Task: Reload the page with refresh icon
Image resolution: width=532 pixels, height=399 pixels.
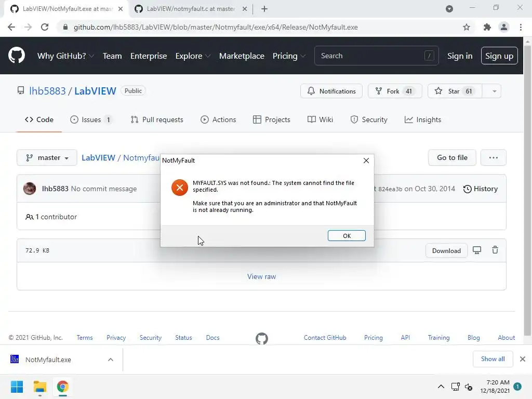Action: pos(45,27)
